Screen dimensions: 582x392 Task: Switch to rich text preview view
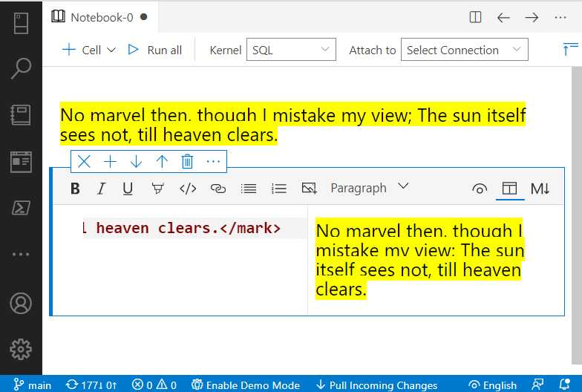click(480, 189)
